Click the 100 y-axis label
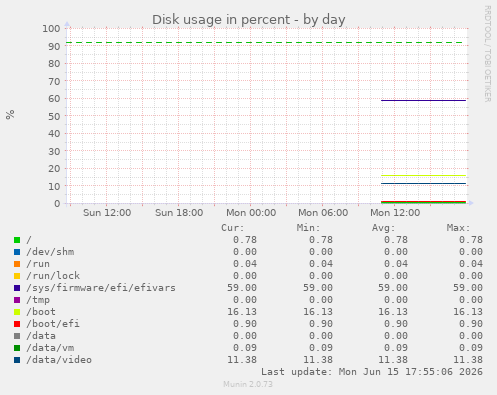 pos(51,29)
